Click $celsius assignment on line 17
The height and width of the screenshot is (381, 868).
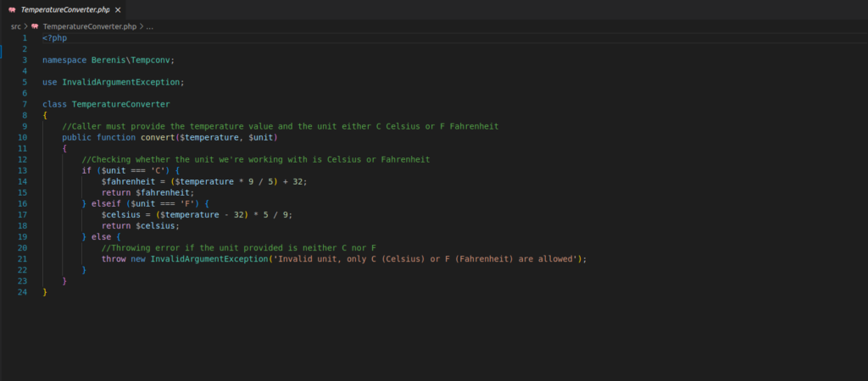[x=119, y=215]
